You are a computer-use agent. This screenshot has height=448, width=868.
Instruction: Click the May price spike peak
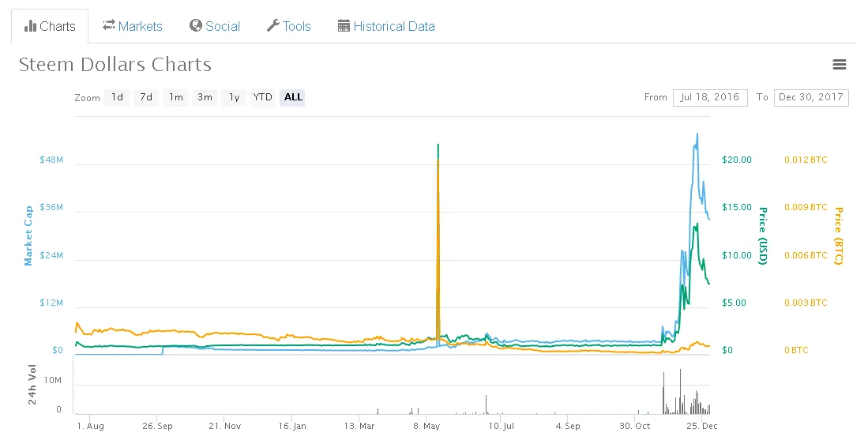pos(438,145)
